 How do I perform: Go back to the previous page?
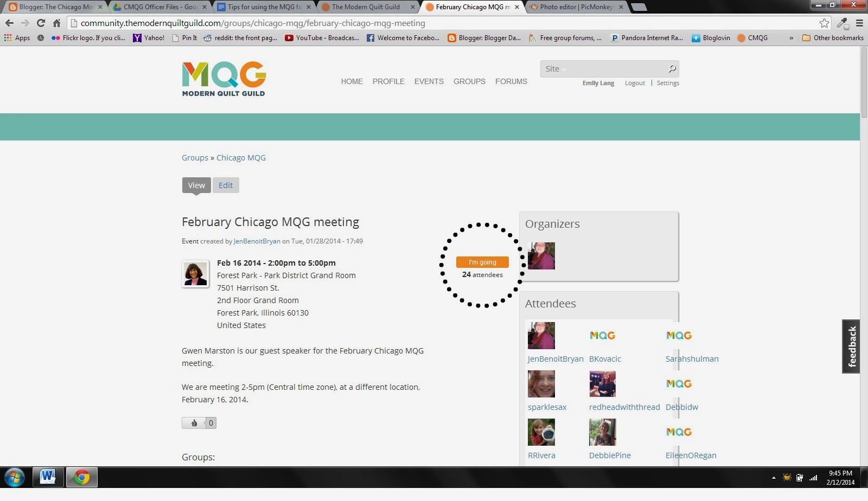9,23
